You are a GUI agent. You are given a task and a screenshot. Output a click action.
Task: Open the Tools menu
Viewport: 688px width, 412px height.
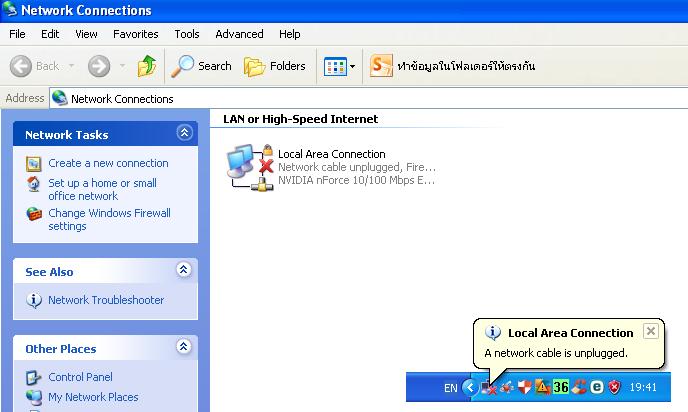[x=187, y=34]
